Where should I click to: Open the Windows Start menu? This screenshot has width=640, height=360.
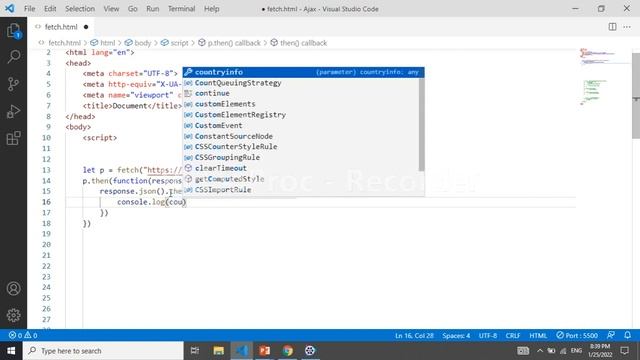click(x=11, y=351)
